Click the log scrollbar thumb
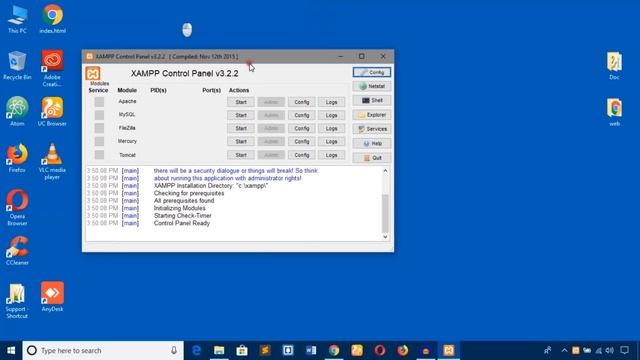The image size is (640, 360). click(385, 213)
